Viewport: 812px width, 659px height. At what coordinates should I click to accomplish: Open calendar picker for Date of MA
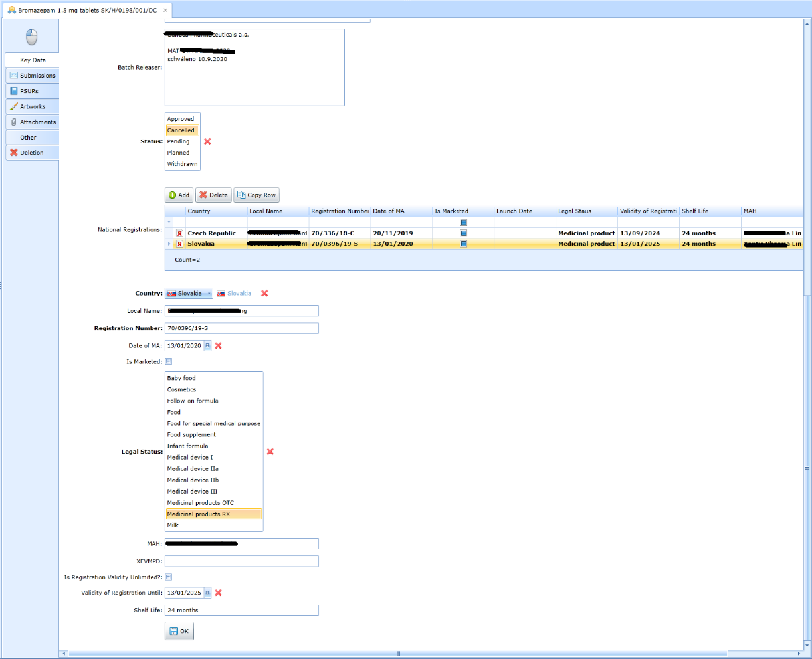pos(207,345)
